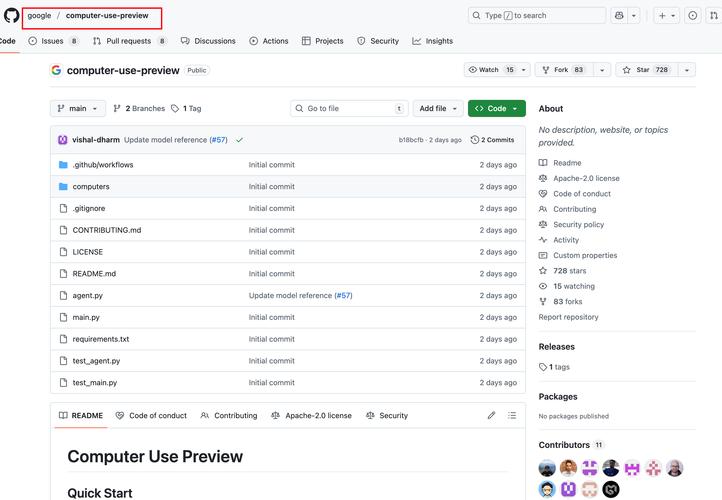The height and width of the screenshot is (500, 722).
Task: Expand the Add file dropdown
Action: 438,109
